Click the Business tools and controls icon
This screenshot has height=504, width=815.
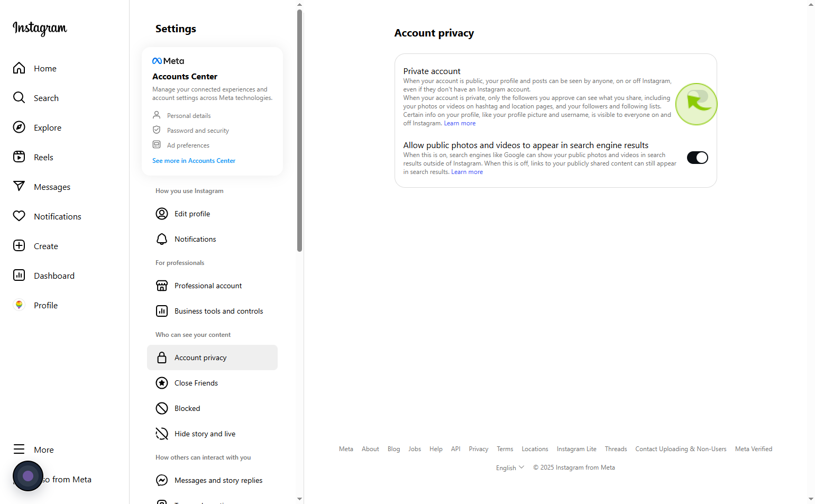tap(162, 311)
